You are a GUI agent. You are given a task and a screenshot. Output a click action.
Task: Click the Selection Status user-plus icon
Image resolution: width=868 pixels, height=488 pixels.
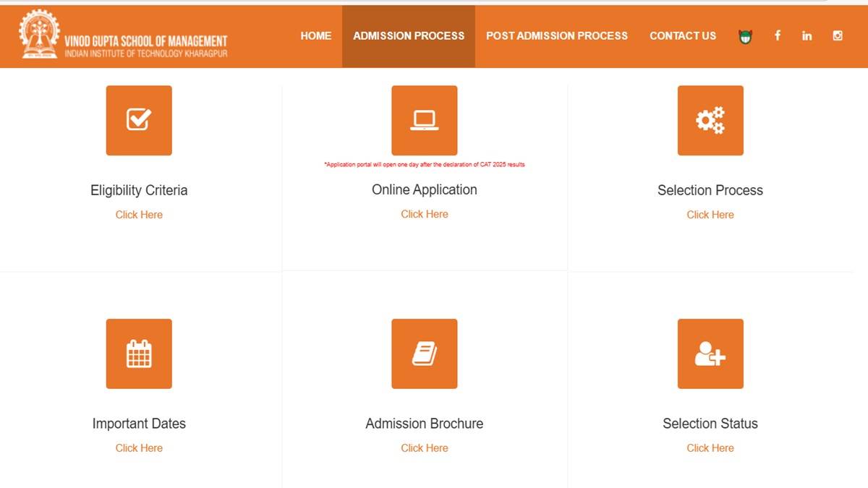click(710, 354)
